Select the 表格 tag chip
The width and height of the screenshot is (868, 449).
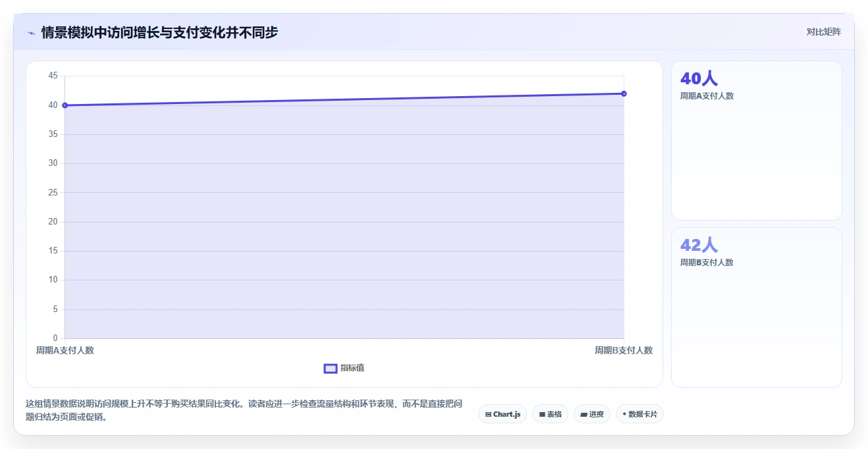pyautogui.click(x=550, y=414)
